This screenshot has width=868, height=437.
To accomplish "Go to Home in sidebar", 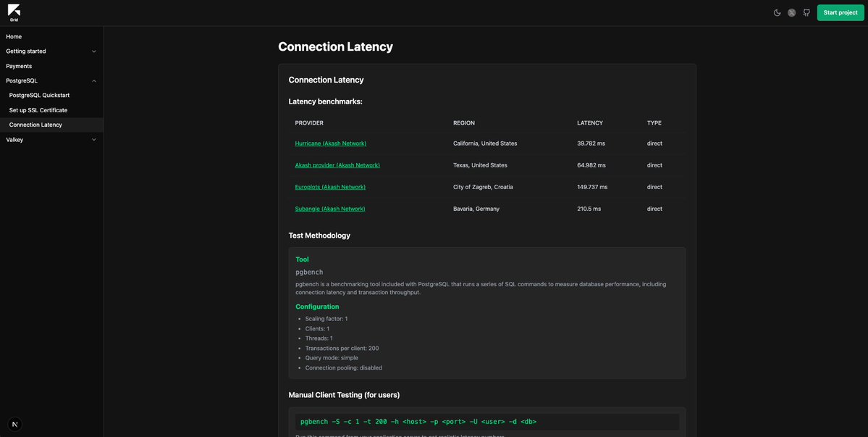I will 14,36.
